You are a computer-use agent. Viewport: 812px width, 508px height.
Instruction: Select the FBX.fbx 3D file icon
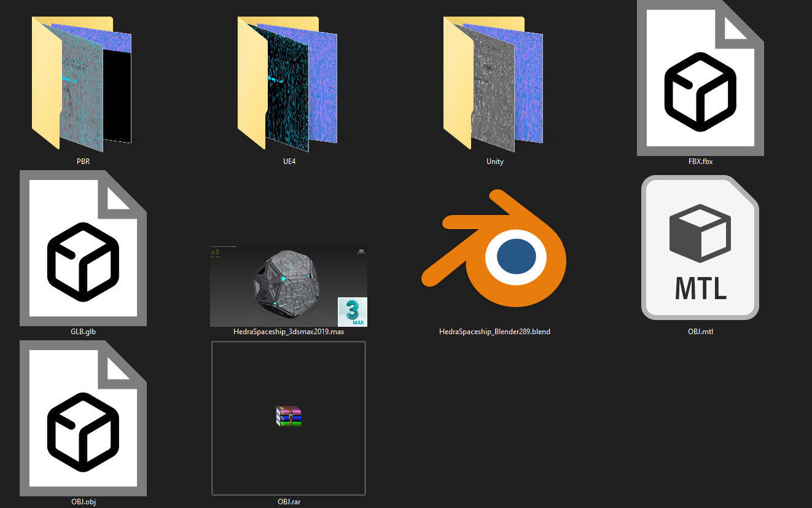click(700, 77)
